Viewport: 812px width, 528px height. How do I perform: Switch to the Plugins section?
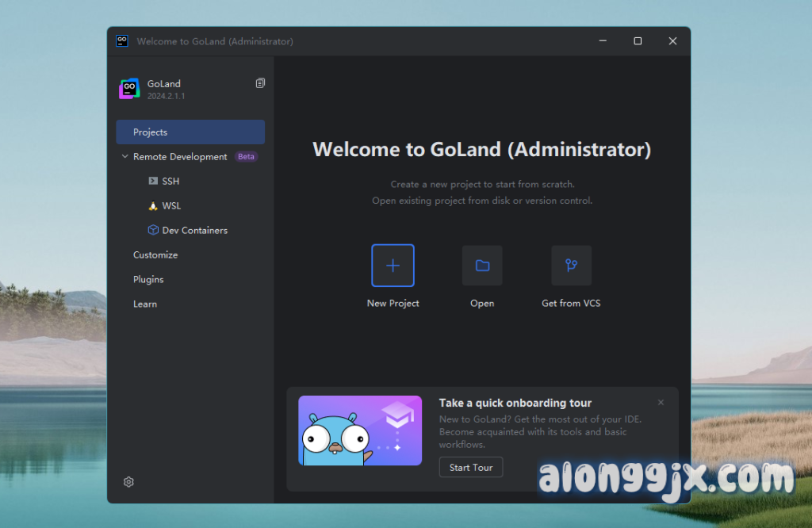click(148, 280)
